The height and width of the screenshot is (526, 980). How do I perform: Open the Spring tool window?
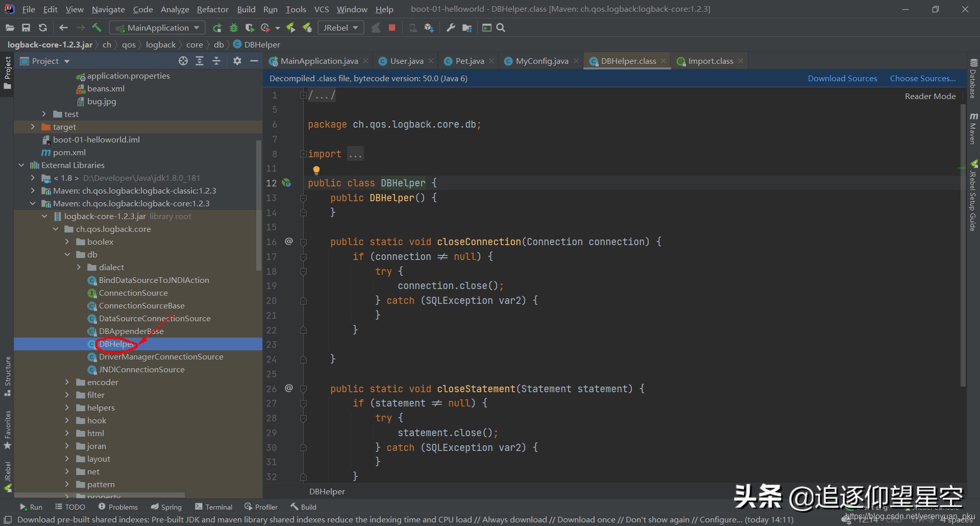[x=166, y=507]
